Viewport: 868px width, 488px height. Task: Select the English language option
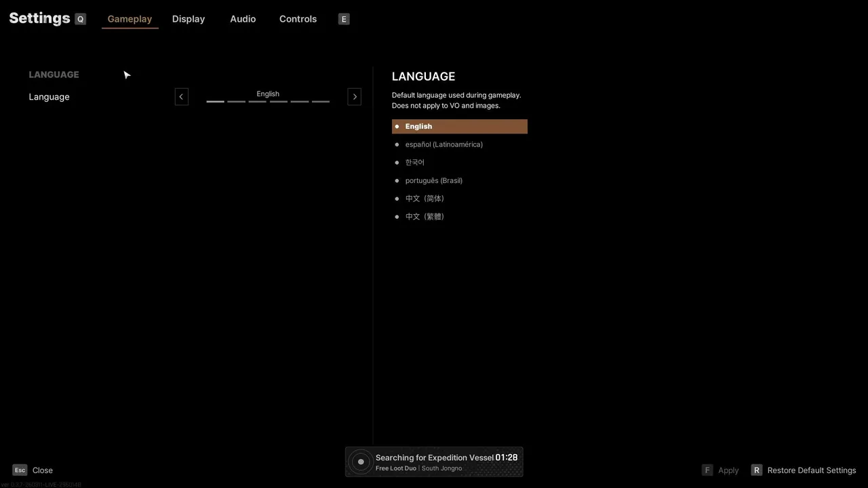pos(460,127)
